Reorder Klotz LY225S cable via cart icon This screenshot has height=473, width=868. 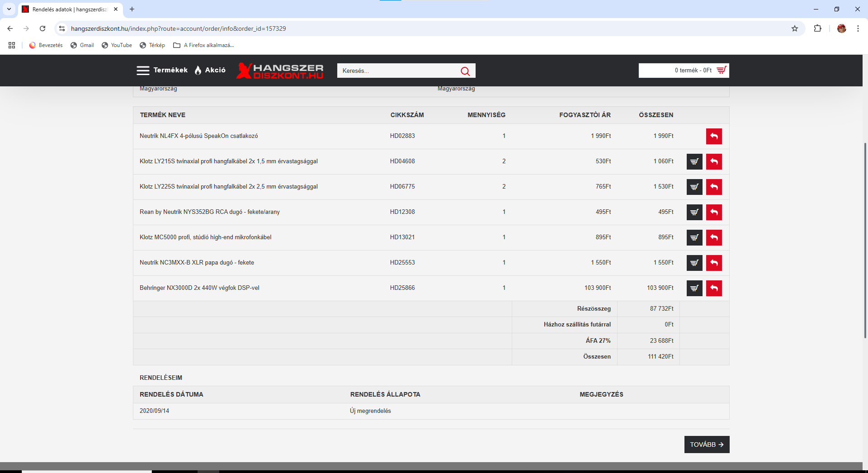694,187
